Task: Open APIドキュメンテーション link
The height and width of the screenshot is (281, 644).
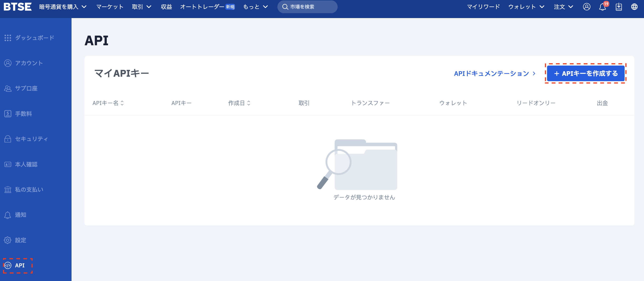Action: click(494, 74)
